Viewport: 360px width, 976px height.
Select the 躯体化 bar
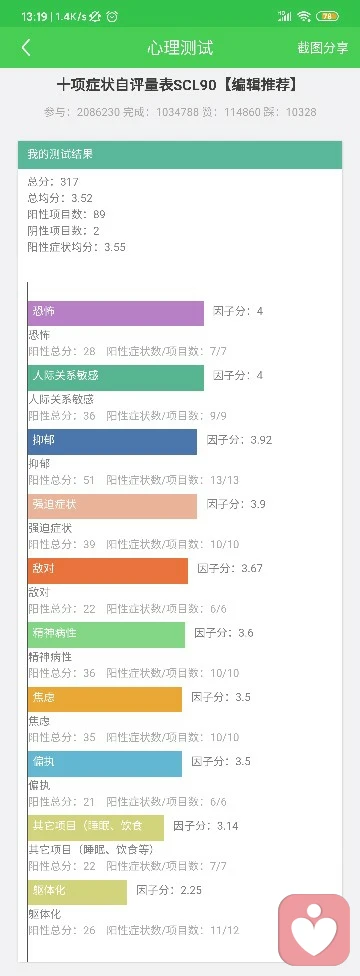point(77,893)
